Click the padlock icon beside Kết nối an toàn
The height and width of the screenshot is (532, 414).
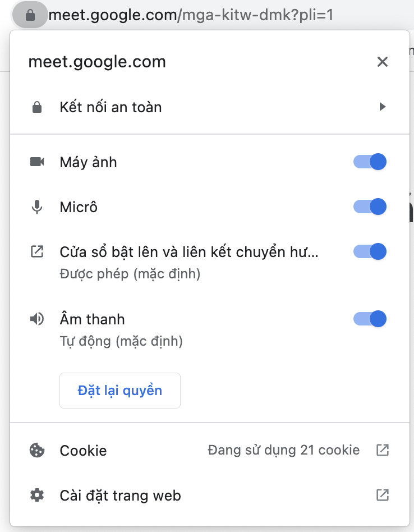point(37,107)
